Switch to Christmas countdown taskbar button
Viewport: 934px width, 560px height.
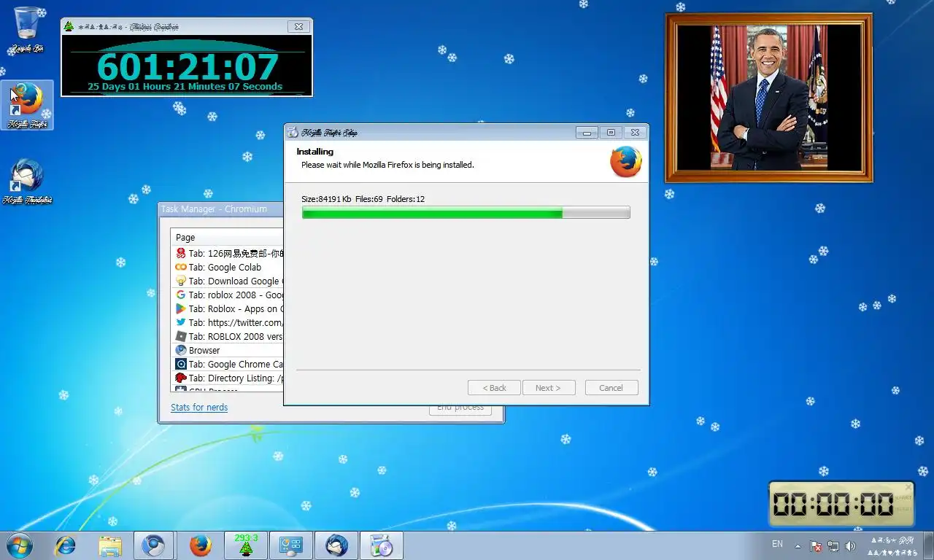[x=246, y=545]
